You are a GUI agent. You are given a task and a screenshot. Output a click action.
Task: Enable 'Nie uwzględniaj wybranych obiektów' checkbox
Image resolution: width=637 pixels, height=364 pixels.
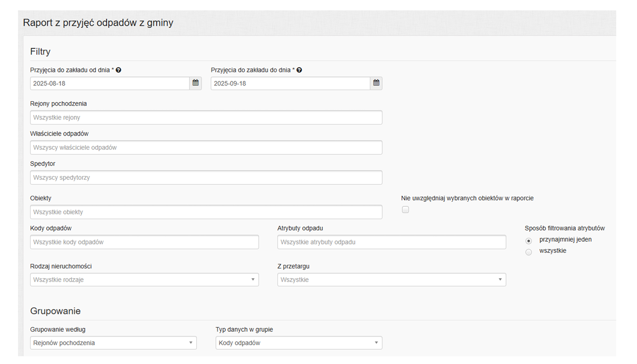pyautogui.click(x=405, y=210)
